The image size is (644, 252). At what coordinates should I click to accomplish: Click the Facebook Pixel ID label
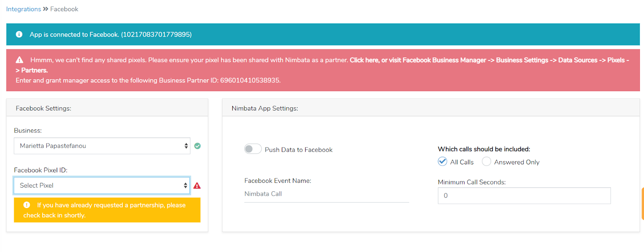pos(41,170)
